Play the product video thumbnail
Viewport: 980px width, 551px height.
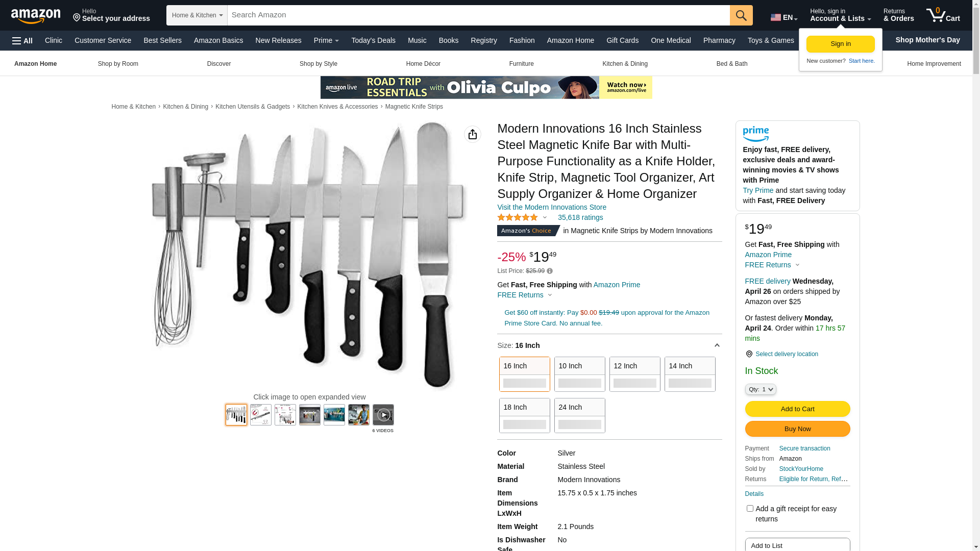383,415
